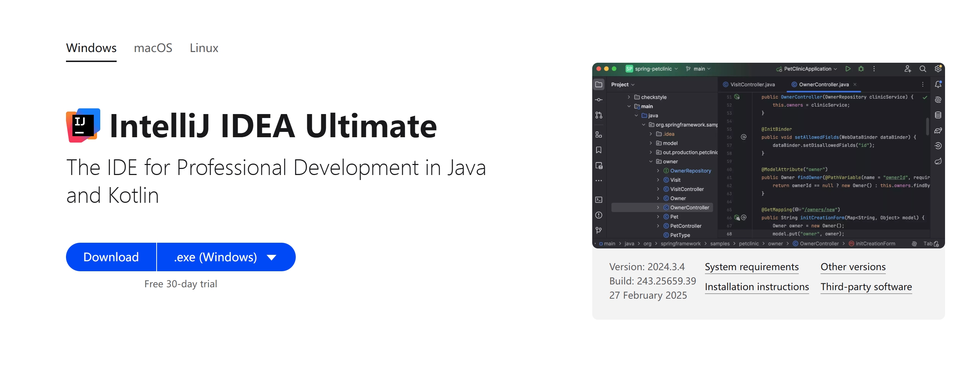Open the Problems tool window icon

pyautogui.click(x=599, y=215)
